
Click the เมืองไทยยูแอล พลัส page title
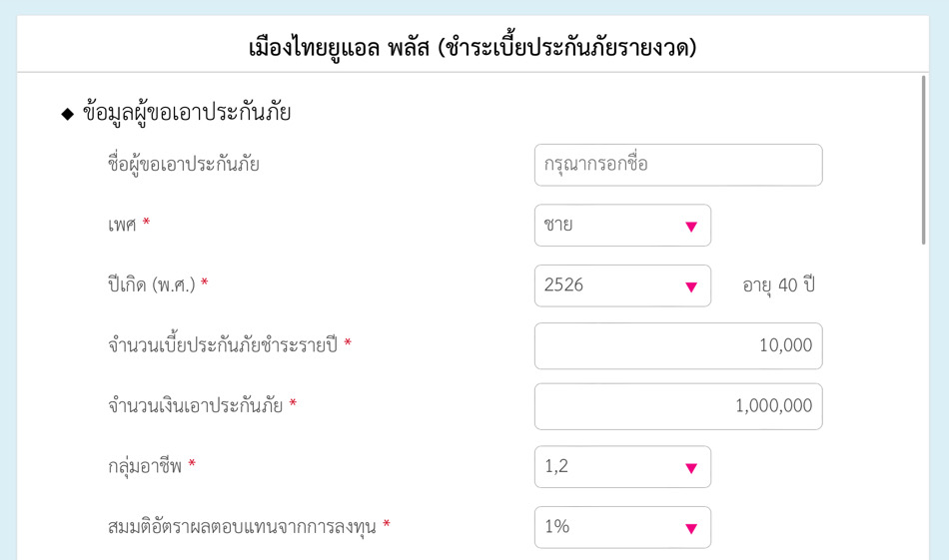tap(473, 48)
